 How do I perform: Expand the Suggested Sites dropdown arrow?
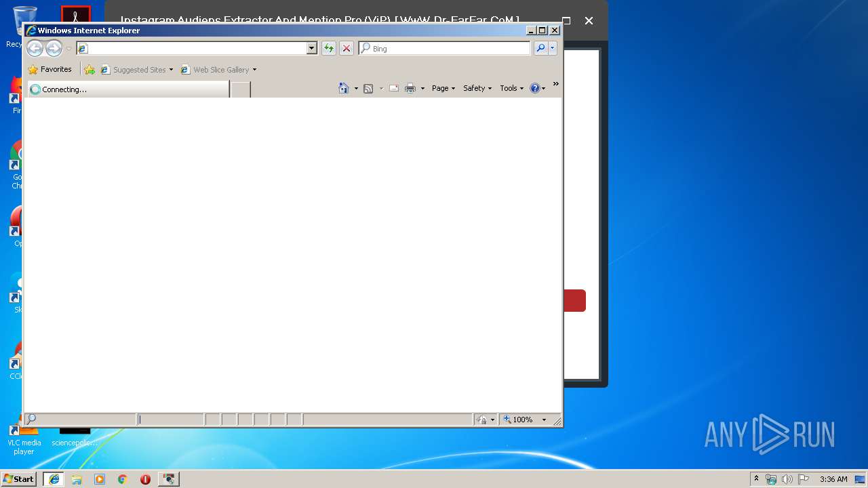pyautogui.click(x=171, y=70)
